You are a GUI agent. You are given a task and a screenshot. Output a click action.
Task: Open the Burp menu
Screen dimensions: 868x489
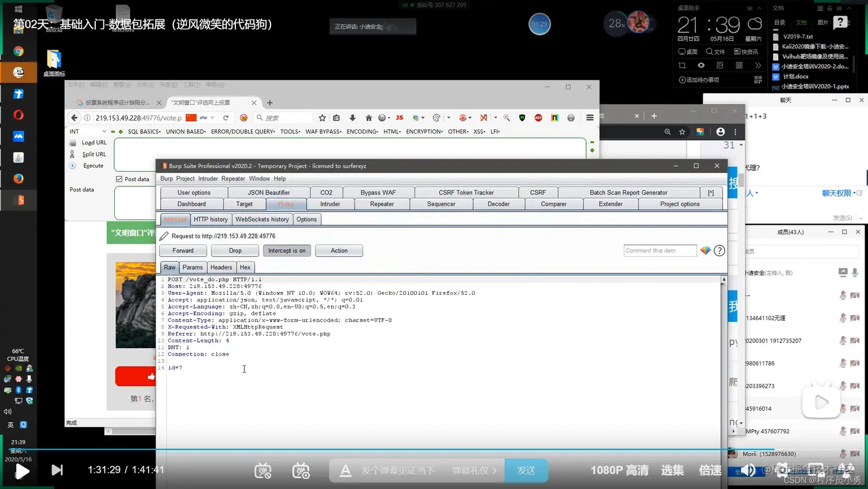(166, 179)
